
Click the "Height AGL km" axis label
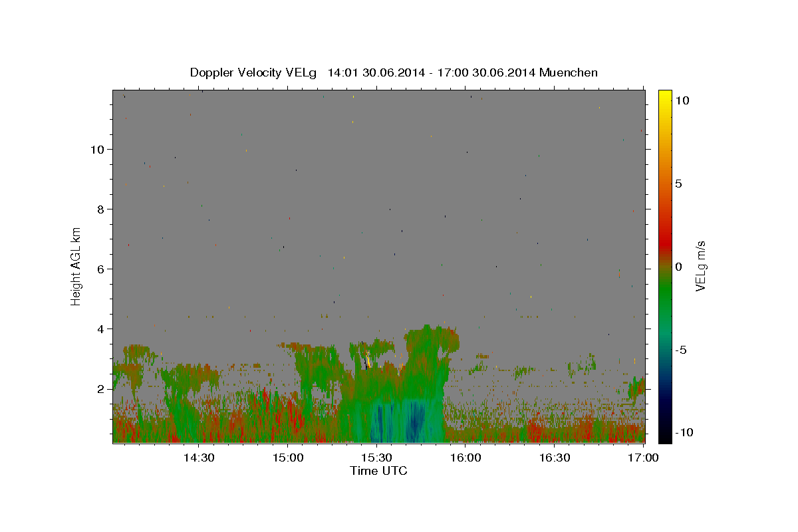pos(76,266)
